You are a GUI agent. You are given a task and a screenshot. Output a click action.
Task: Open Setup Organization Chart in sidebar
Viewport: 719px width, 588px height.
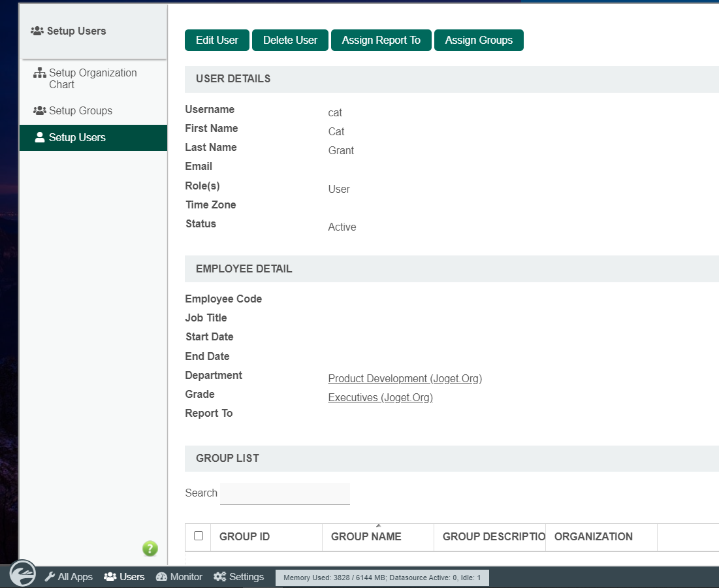[92, 78]
